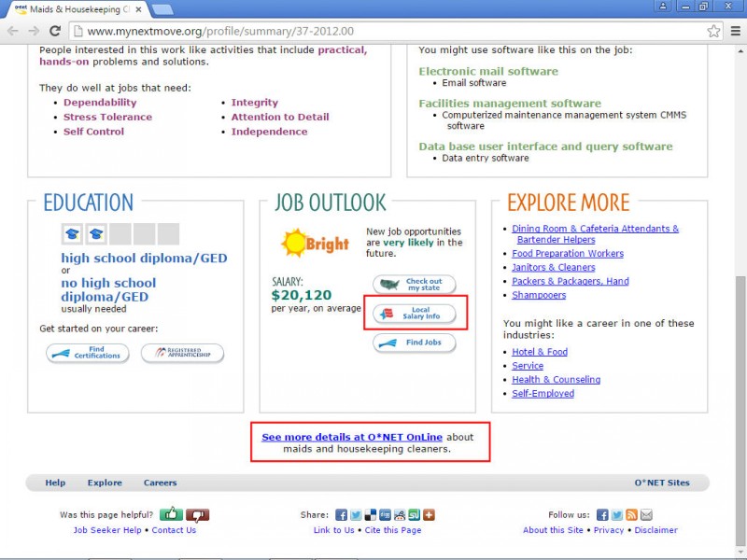Click the RSS feed icon in Follow us
The width and height of the screenshot is (747, 560).
coord(631,515)
